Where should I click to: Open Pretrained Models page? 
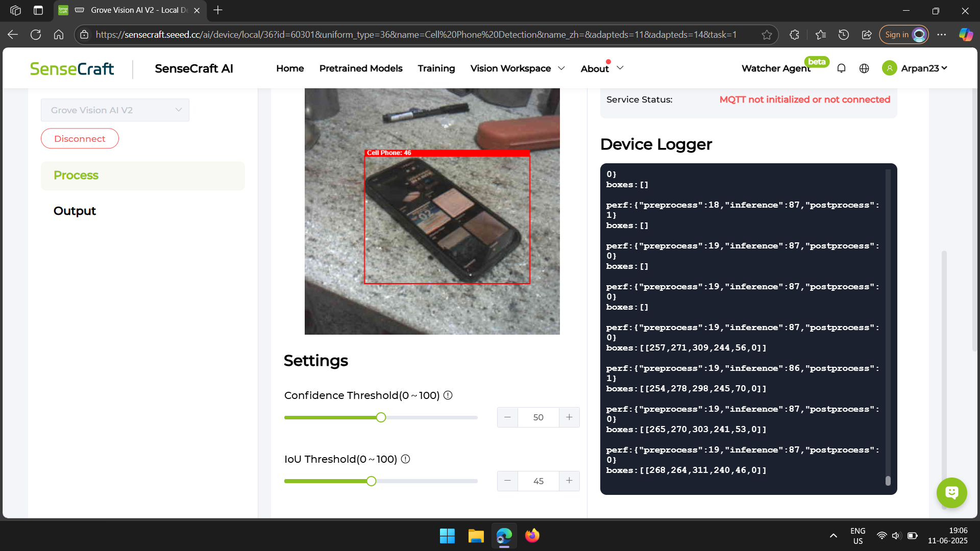pyautogui.click(x=361, y=68)
